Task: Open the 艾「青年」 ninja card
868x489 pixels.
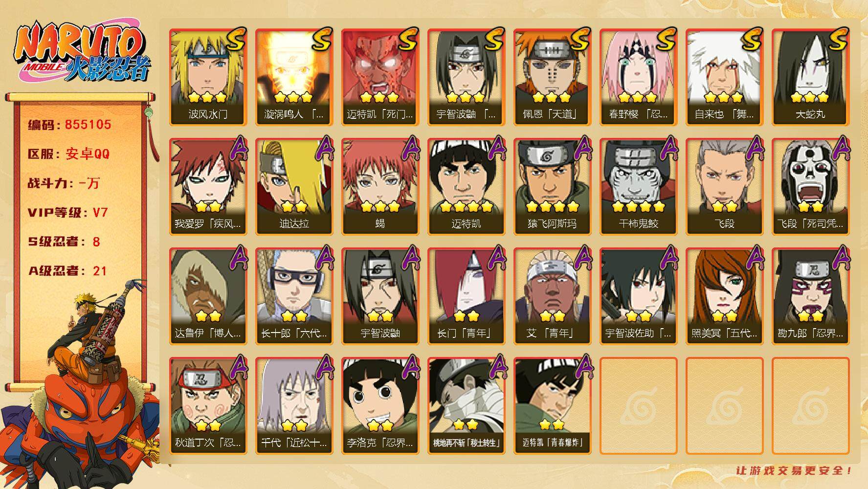Action: pyautogui.click(x=552, y=296)
